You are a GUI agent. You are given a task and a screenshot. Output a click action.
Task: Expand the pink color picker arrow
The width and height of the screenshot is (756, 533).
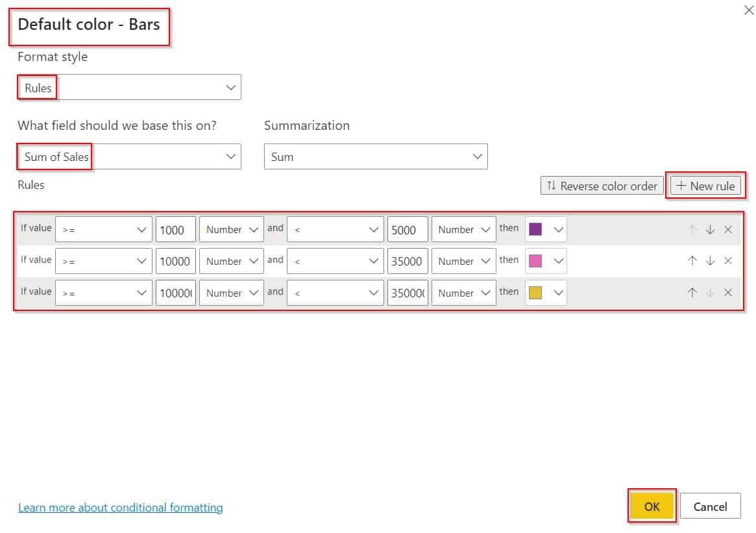[x=558, y=261]
